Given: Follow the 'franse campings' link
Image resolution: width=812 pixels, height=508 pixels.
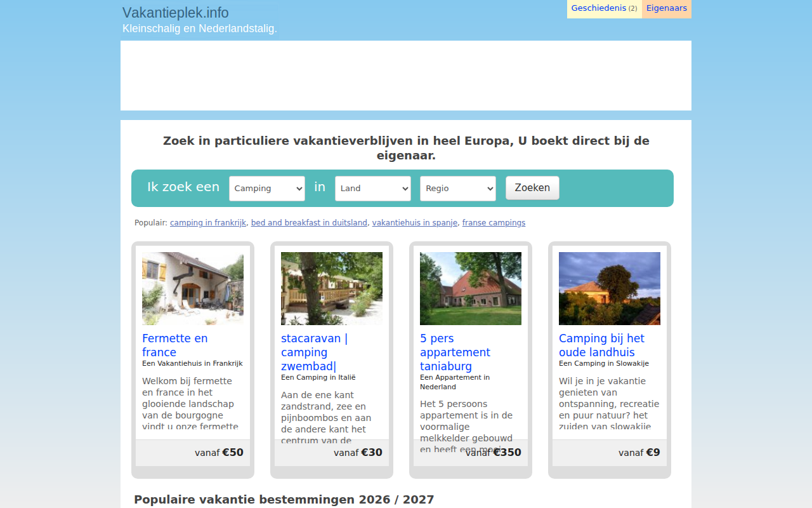Looking at the screenshot, I should (x=494, y=223).
